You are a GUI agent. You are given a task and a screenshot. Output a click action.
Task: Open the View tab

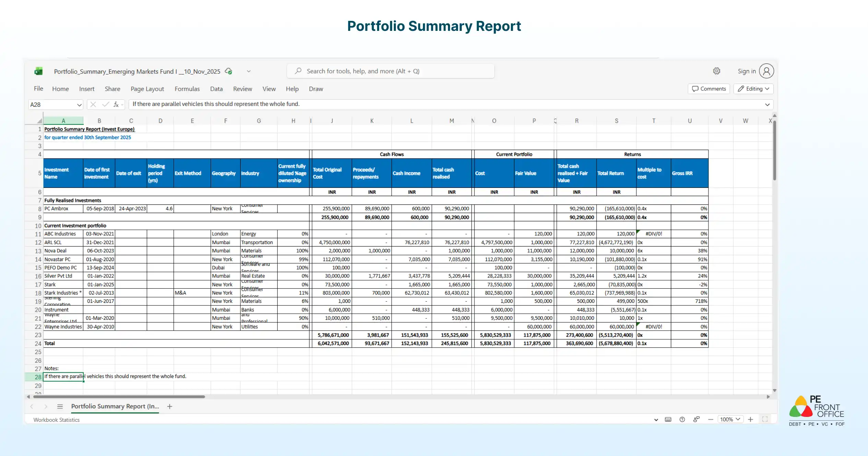coord(269,89)
